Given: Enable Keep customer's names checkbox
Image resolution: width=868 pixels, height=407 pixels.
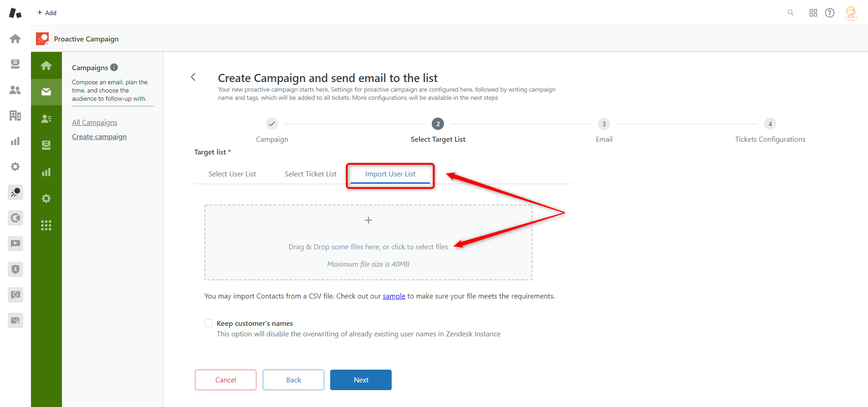Looking at the screenshot, I should coord(209,323).
